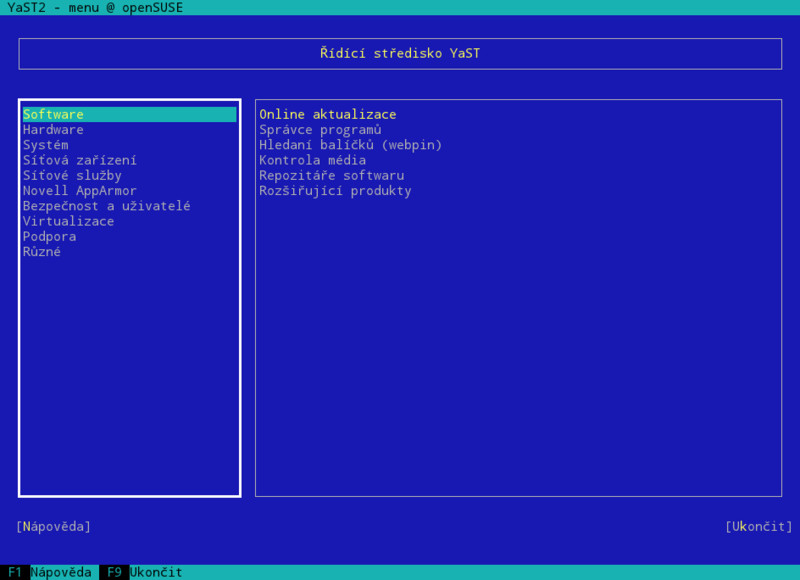The height and width of the screenshot is (580, 800).
Task: Open Správce programů module
Action: [320, 130]
